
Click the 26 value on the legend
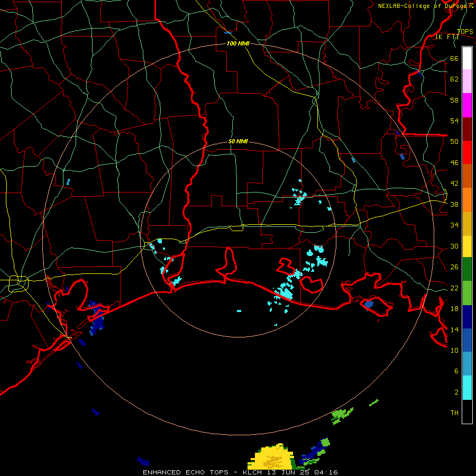point(454,267)
